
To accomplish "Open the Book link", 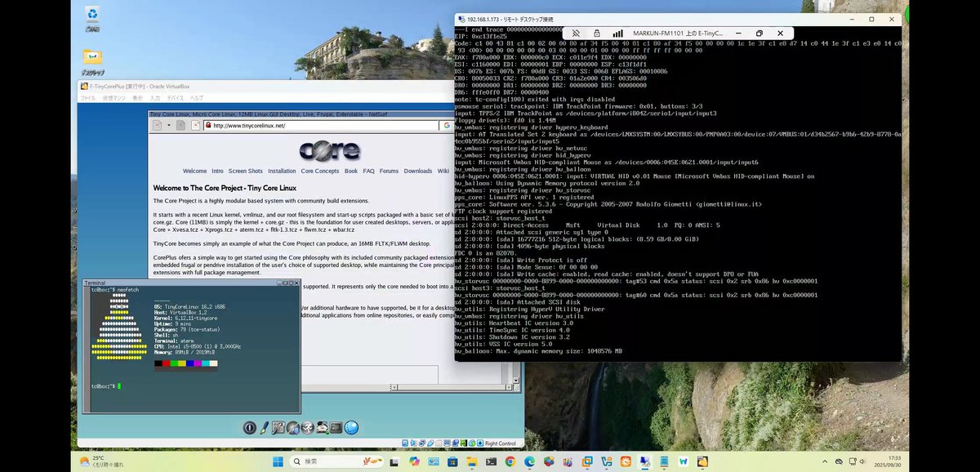I will [x=351, y=171].
